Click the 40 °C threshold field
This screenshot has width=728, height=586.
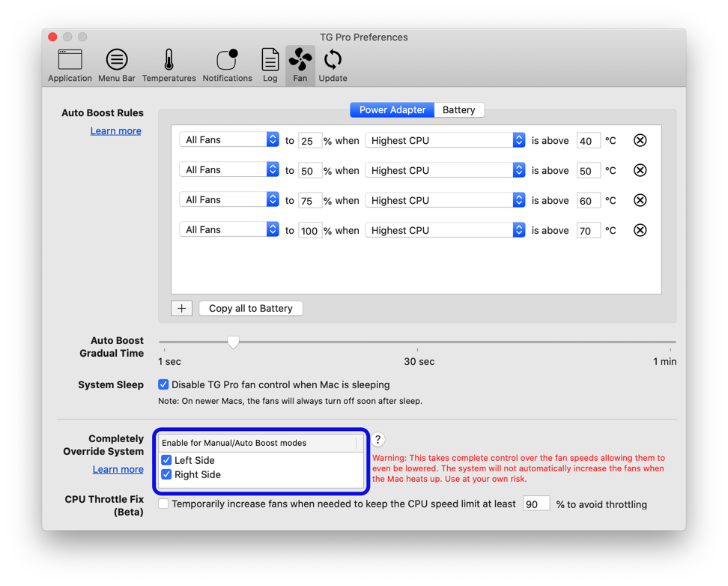click(588, 141)
